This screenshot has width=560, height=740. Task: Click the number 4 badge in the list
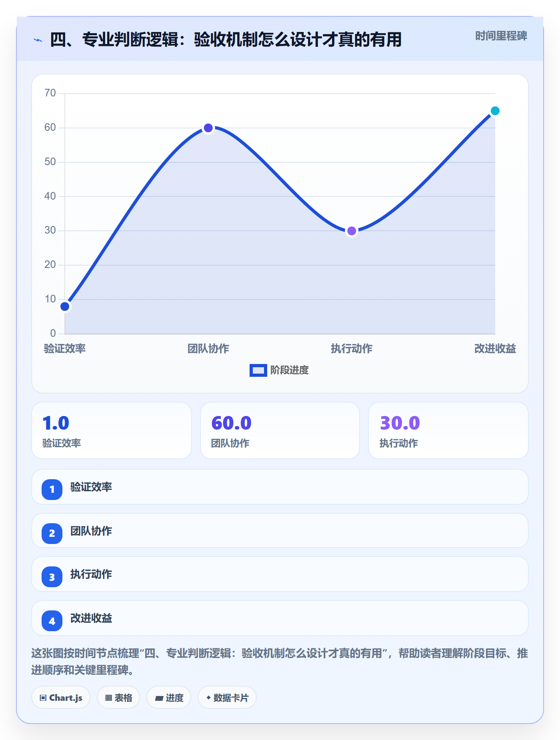click(x=52, y=621)
